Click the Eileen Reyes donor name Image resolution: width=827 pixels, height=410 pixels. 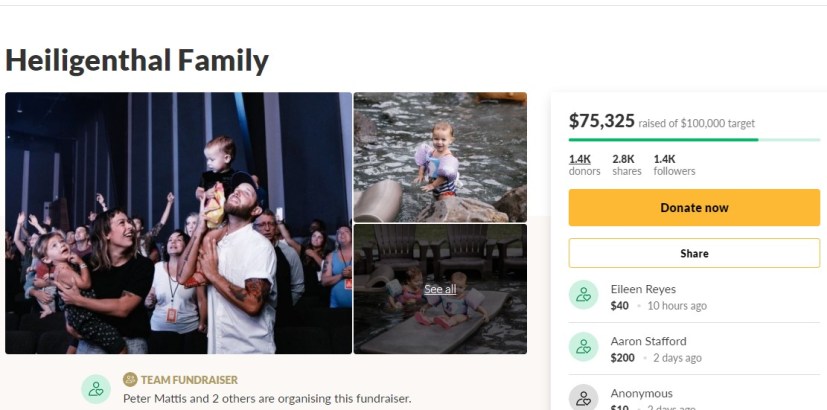(x=645, y=289)
